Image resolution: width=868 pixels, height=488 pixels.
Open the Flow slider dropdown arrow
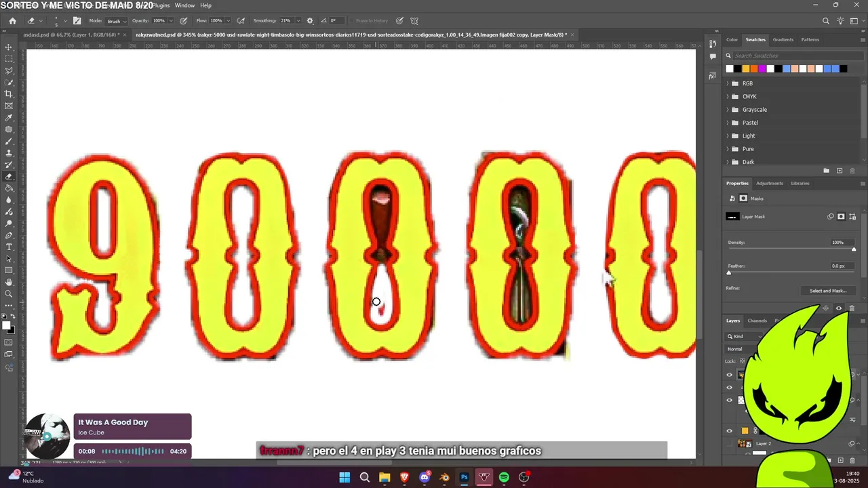(x=229, y=21)
